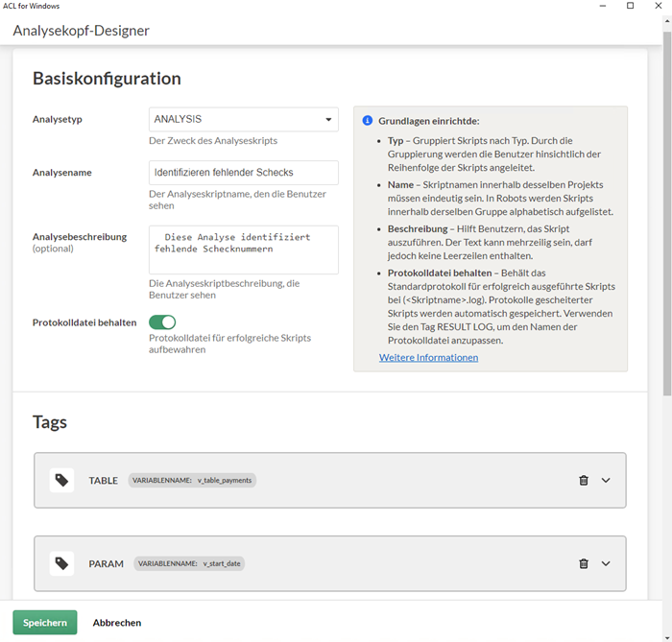Select the v_table_payments variable name badge
Viewport: 672px width, 642px height.
click(192, 480)
